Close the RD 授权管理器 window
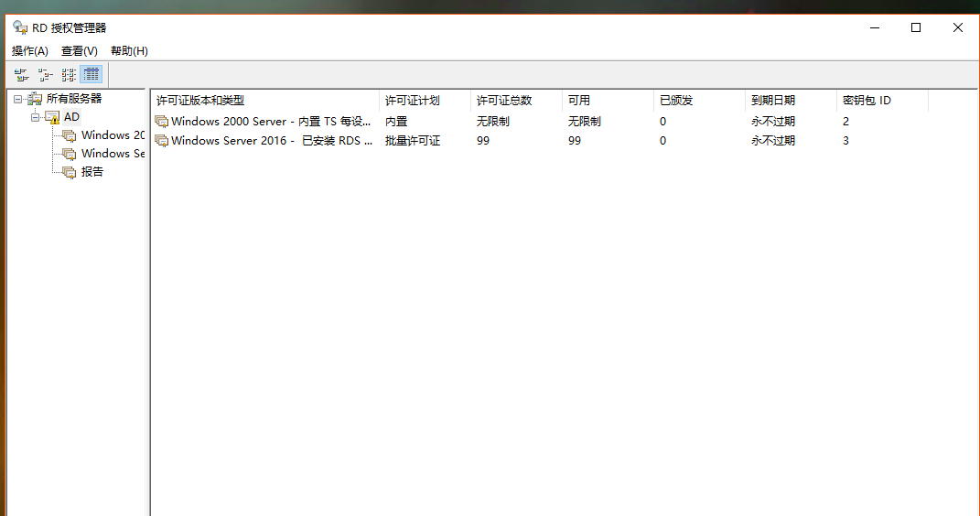The image size is (980, 516). [957, 27]
